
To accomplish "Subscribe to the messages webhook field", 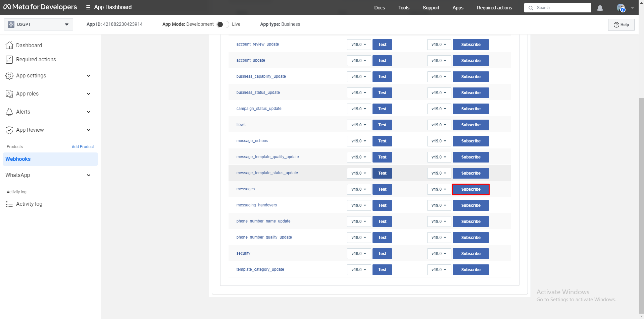I will click(470, 189).
